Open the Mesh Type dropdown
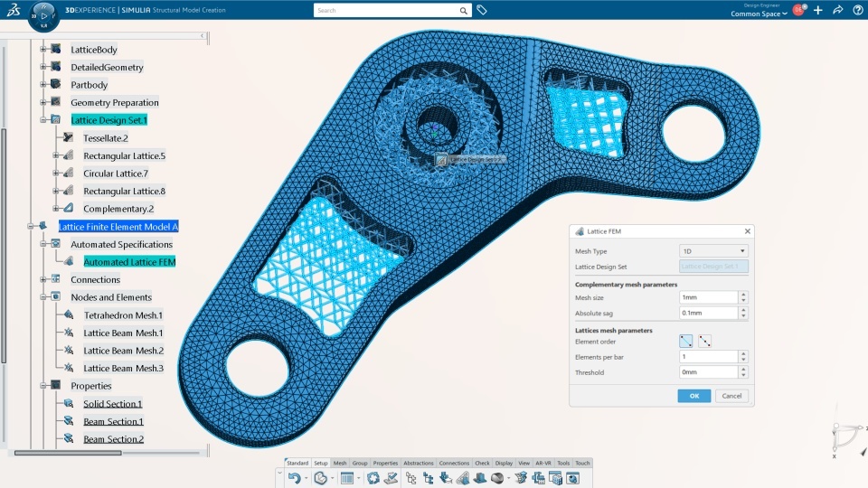 click(713, 251)
